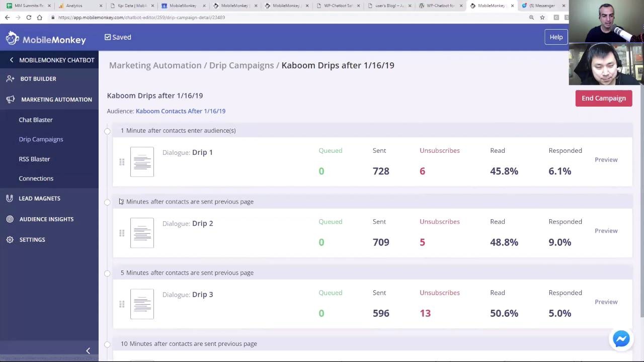Click the browser back arrow
Viewport: 644px width, 362px height.
pyautogui.click(x=7, y=17)
